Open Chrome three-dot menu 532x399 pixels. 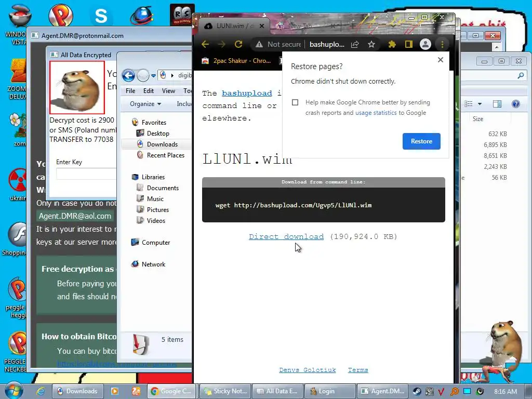[442, 44]
